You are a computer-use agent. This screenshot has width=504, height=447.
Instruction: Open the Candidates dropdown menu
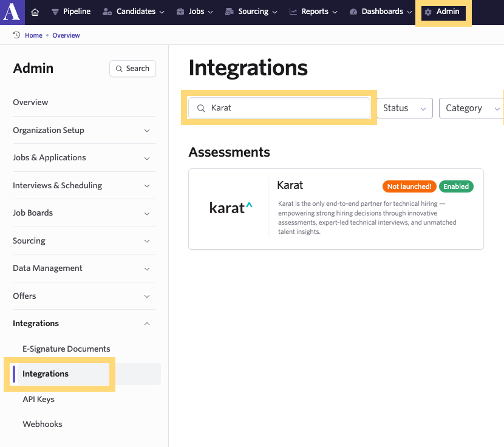click(x=133, y=12)
